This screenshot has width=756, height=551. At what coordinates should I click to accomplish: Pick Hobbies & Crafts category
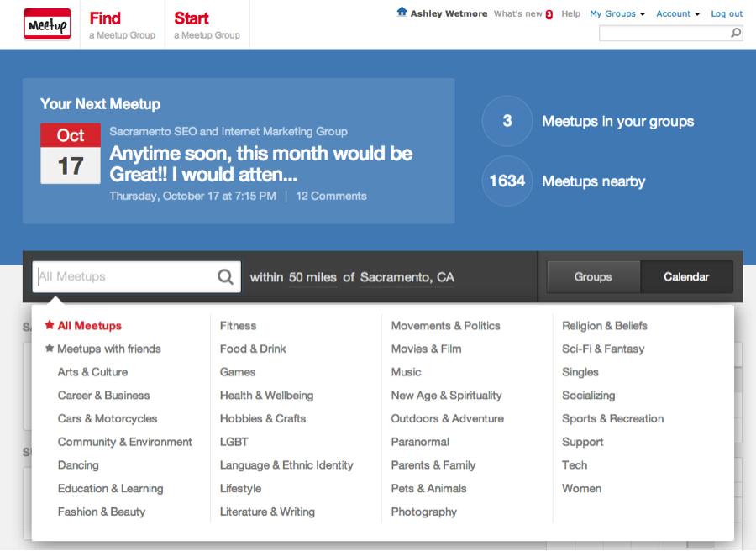click(x=263, y=418)
